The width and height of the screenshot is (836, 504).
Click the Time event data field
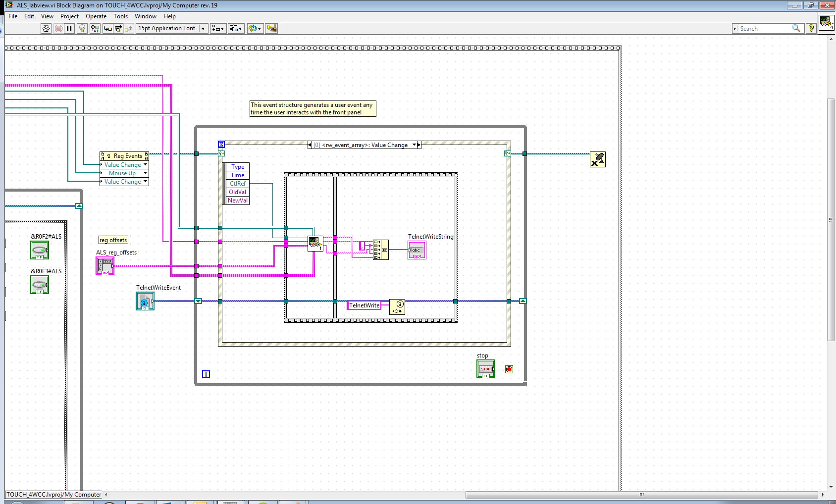[238, 175]
